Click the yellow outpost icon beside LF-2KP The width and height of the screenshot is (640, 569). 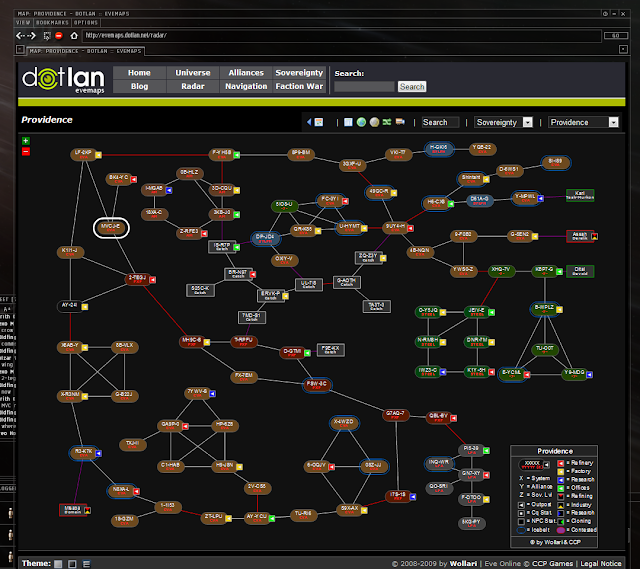click(98, 155)
